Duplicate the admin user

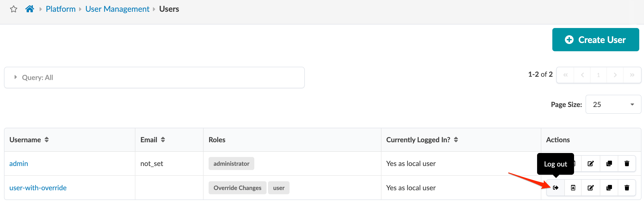pyautogui.click(x=609, y=164)
